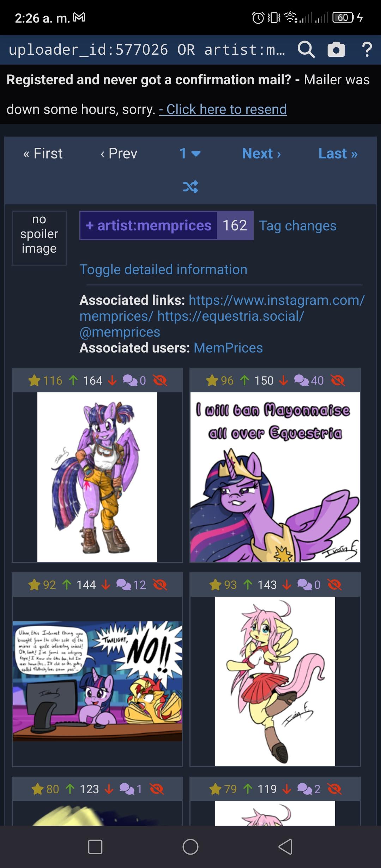Screen dimensions: 381x868
Task: Downvote the comic image with 144 upvotes
Action: (105, 585)
